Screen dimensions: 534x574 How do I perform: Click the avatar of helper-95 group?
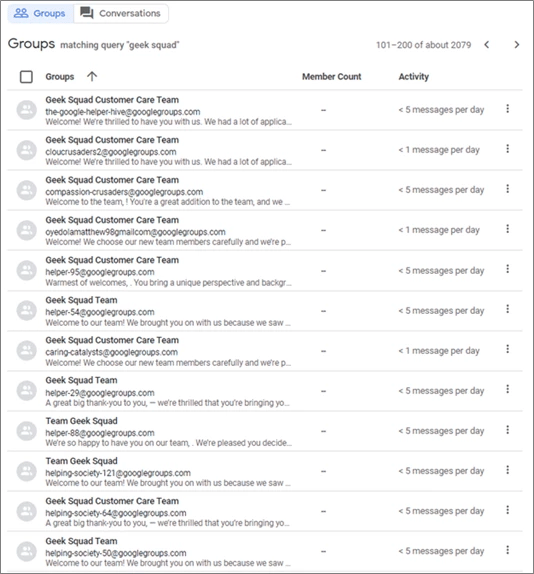tap(26, 270)
